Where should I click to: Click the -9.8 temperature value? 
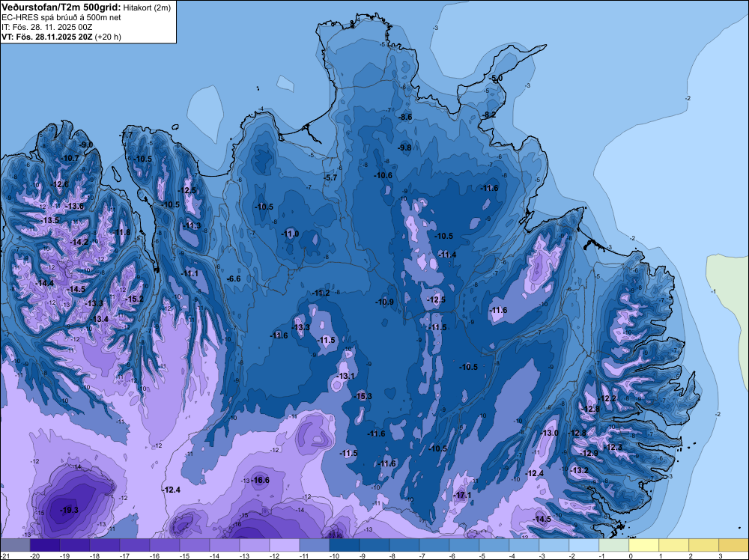click(x=404, y=147)
